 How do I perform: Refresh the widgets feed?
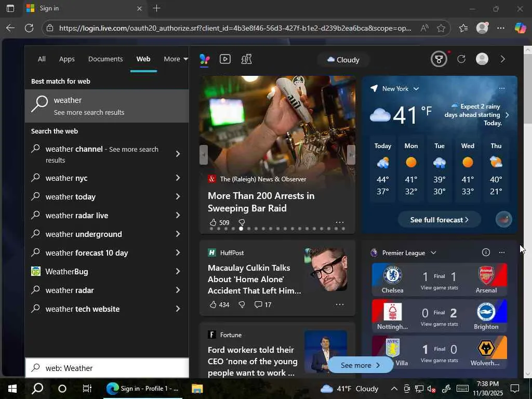pyautogui.click(x=461, y=59)
